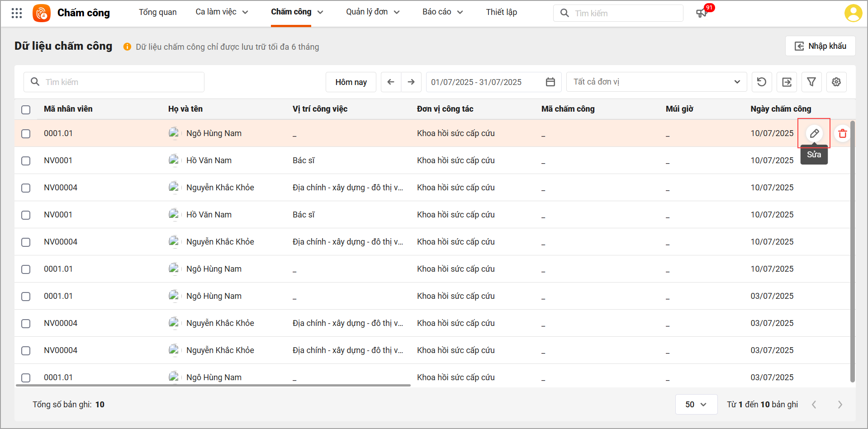868x429 pixels.
Task: Select the first 0001.01 Ngô Hùng Nam checkbox
Action: coord(26,134)
